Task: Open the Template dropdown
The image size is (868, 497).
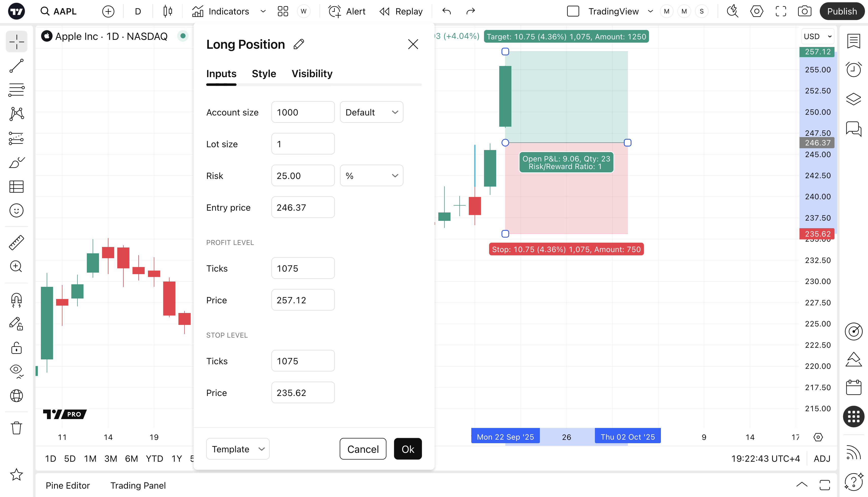Action: (238, 449)
